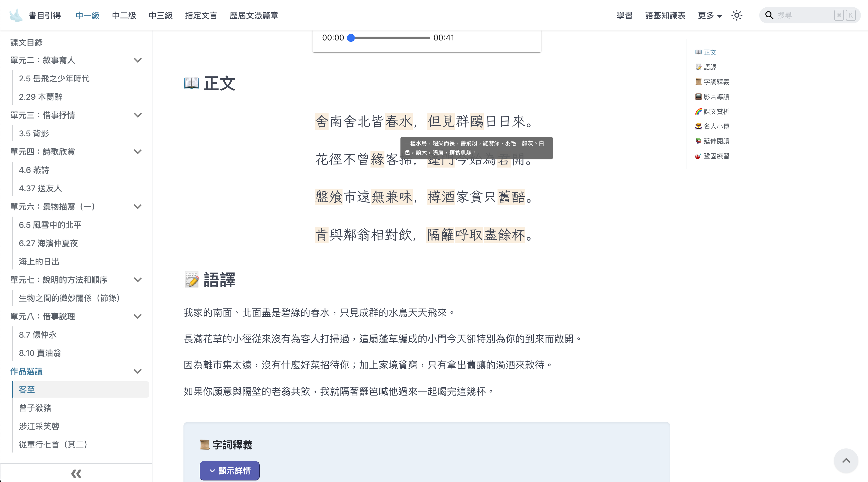The height and width of the screenshot is (482, 868).
Task: Collapse the 單元二：敘事寫人 section
Action: pos(137,60)
